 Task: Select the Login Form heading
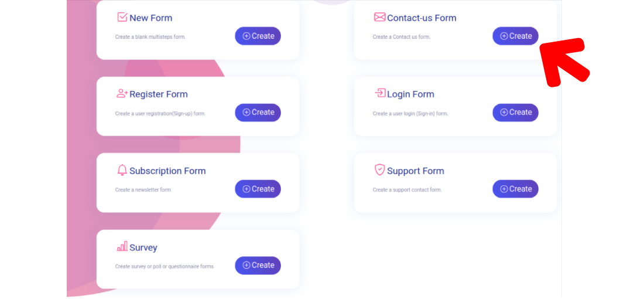point(410,94)
